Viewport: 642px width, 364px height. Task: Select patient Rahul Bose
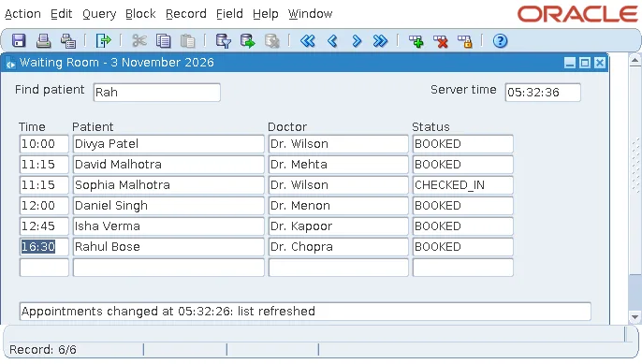click(168, 247)
